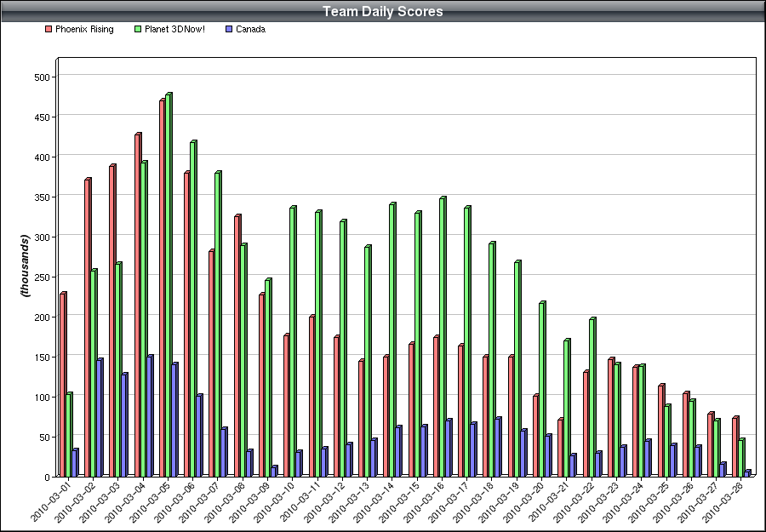The width and height of the screenshot is (766, 532).
Task: Select the Canada legend label
Action: tap(250, 29)
